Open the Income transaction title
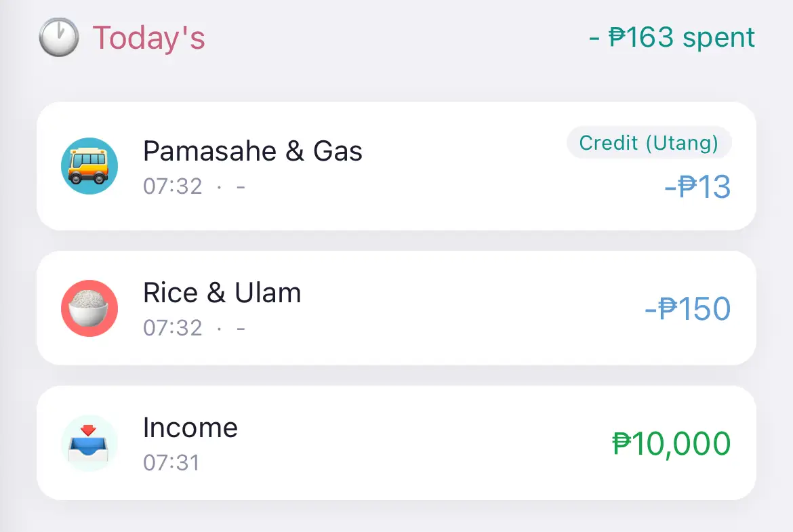This screenshot has width=793, height=532. click(190, 428)
